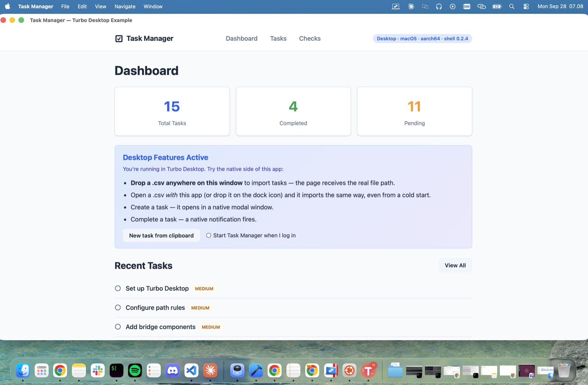Go to the Dashboard nav link
This screenshot has height=385, width=588.
[x=241, y=39]
